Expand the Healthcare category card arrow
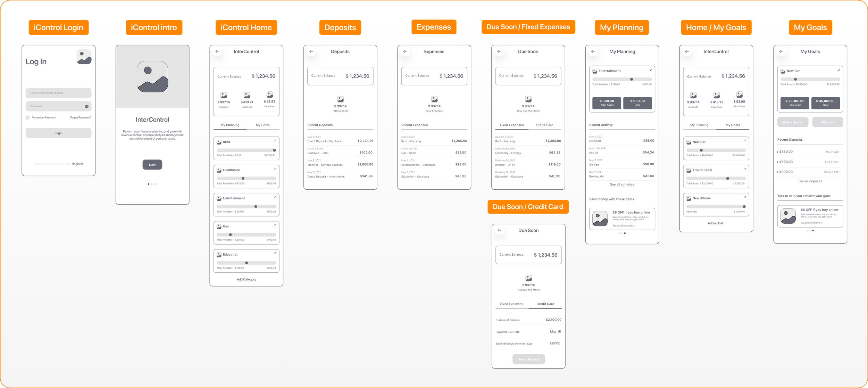This screenshot has height=388, width=868. pos(275,169)
